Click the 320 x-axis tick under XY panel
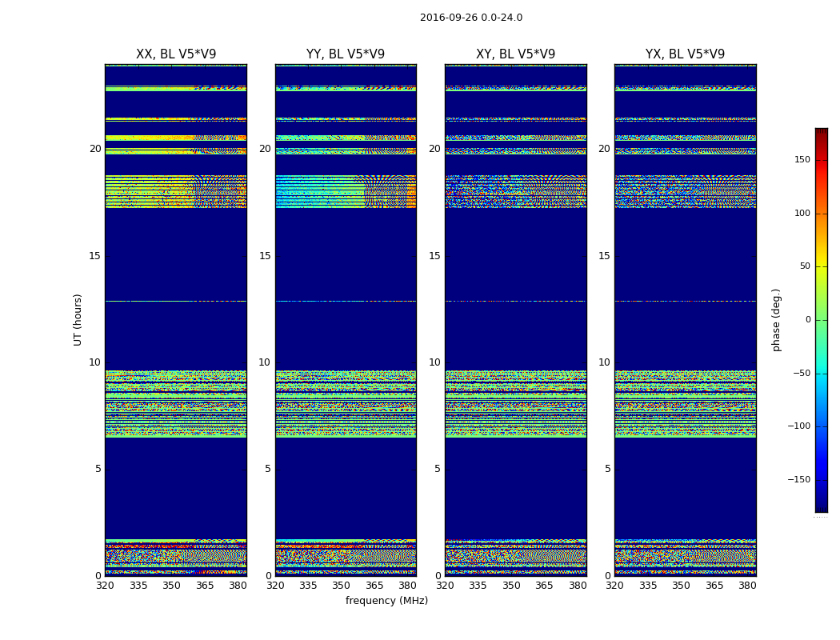The height and width of the screenshot is (640, 840). coord(445,586)
